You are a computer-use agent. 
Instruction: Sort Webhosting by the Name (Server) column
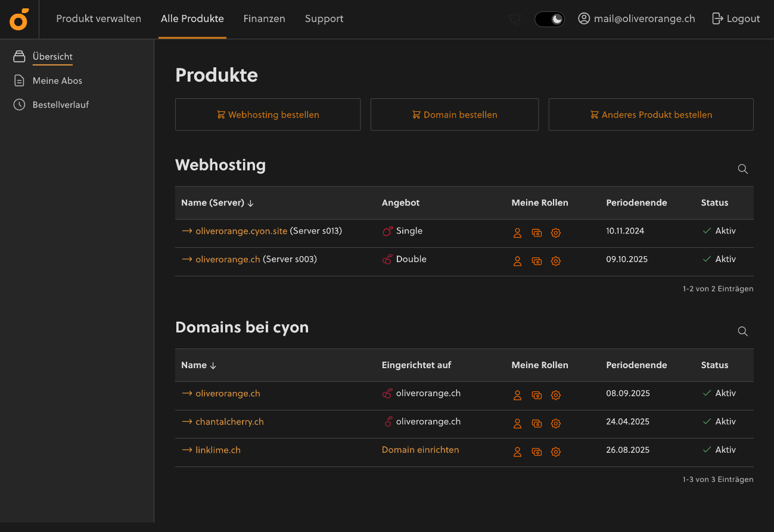217,203
